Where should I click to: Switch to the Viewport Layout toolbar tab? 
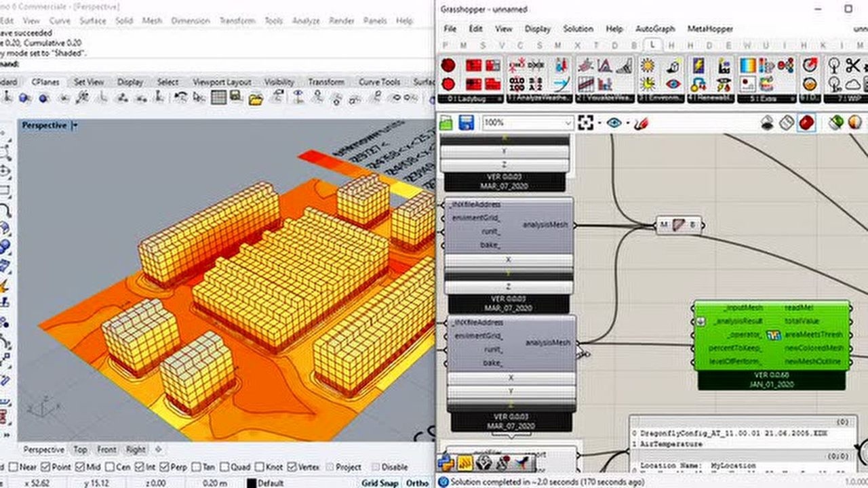click(222, 82)
